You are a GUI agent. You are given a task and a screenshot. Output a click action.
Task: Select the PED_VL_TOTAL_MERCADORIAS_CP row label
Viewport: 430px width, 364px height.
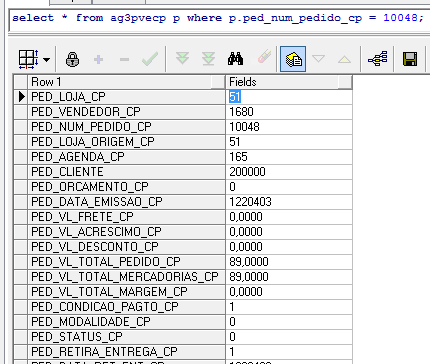[126, 277]
